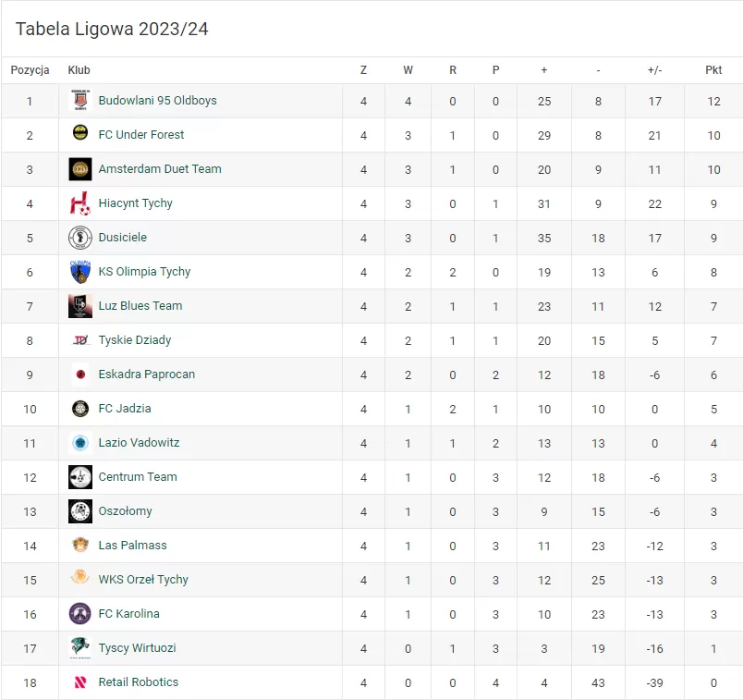Viewport: 743px width, 700px height.
Task: Visit the WKS Orzeł Tychy team link
Action: 143,580
